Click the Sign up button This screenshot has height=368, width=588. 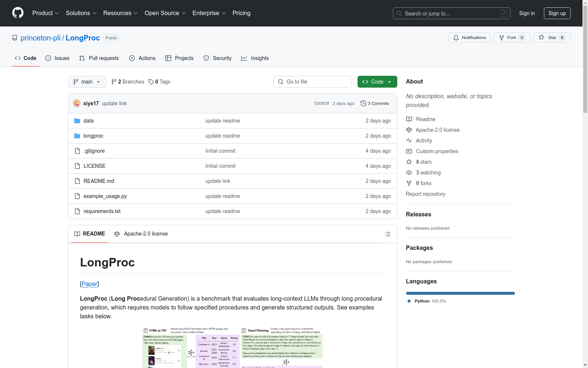point(557,13)
